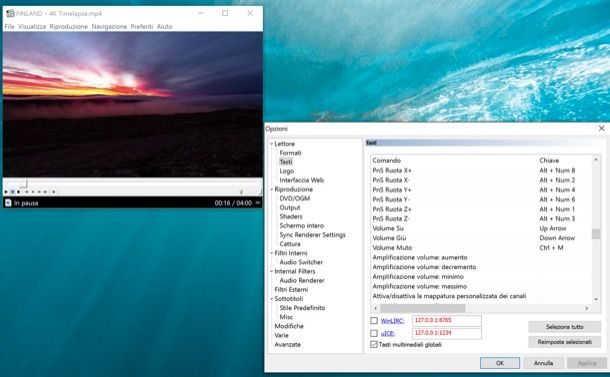
Task: Click the uICE address field 127.0.0.1:1234
Action: pyautogui.click(x=447, y=333)
